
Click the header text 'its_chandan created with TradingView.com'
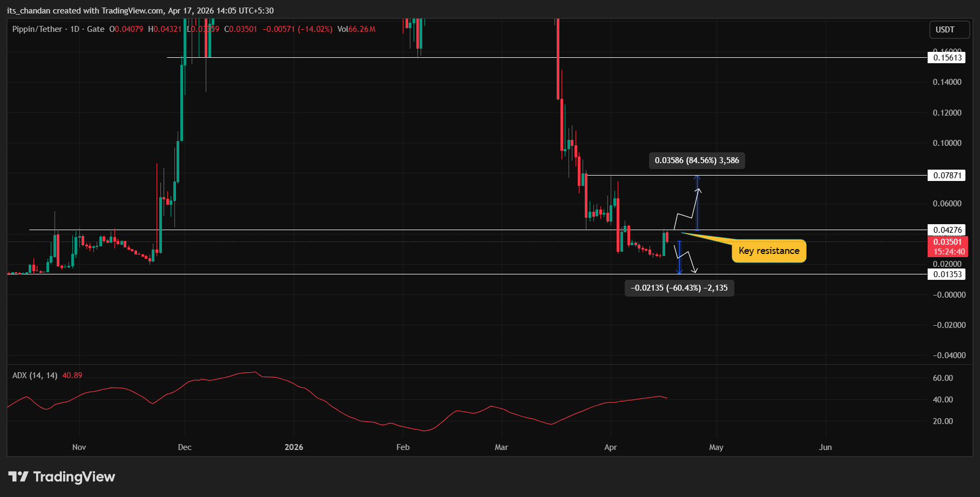[x=85, y=11]
